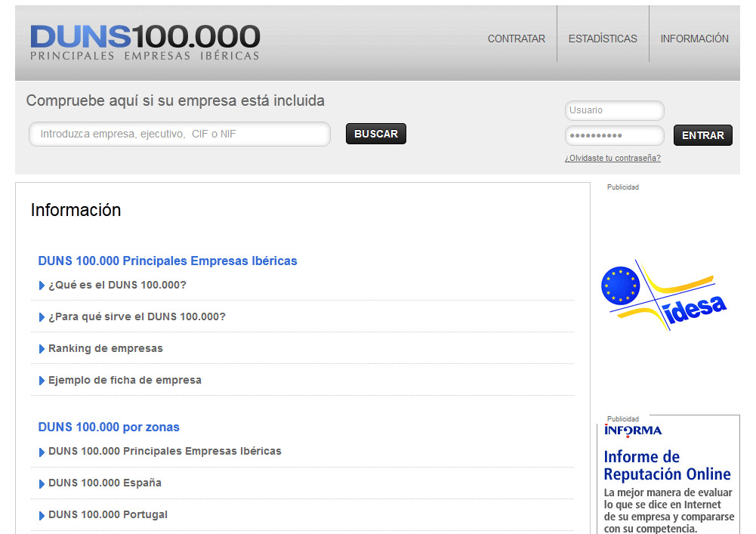Image resolution: width=756 pixels, height=534 pixels.
Task: Click the ENTRAR login button
Action: tap(702, 135)
